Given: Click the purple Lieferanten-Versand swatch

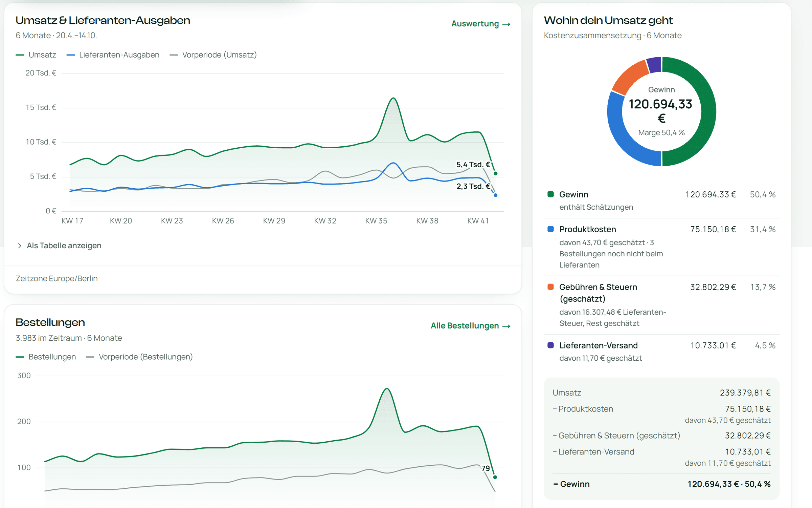Looking at the screenshot, I should point(550,345).
